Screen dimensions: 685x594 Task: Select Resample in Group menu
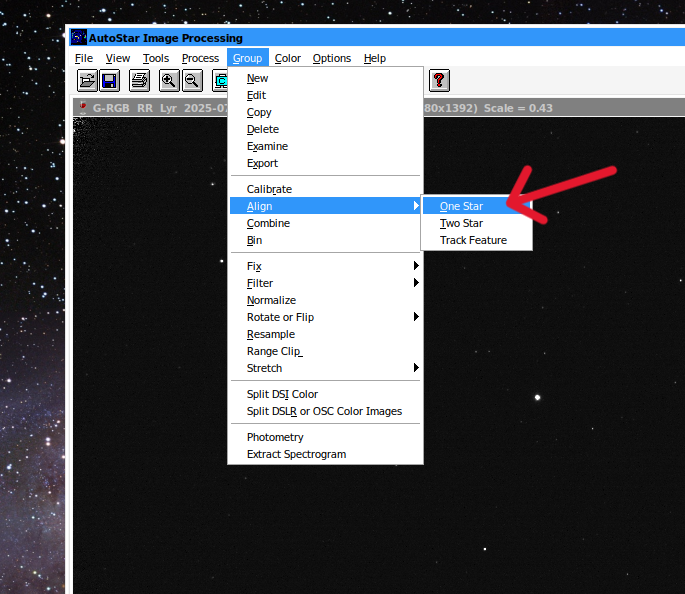pyautogui.click(x=325, y=334)
